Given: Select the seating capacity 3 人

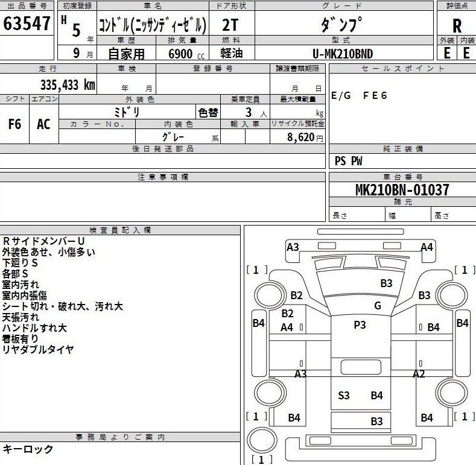Looking at the screenshot, I should tap(256, 113).
